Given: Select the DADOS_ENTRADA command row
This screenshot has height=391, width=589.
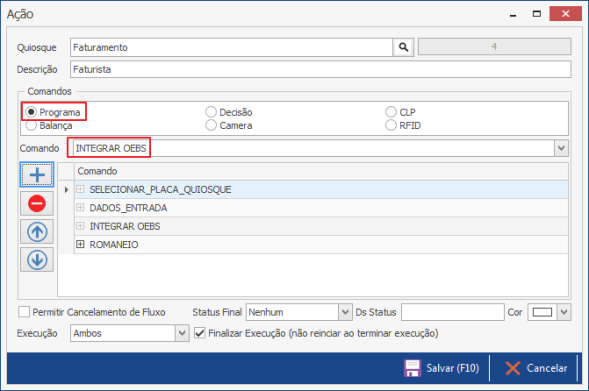Looking at the screenshot, I should click(321, 208).
